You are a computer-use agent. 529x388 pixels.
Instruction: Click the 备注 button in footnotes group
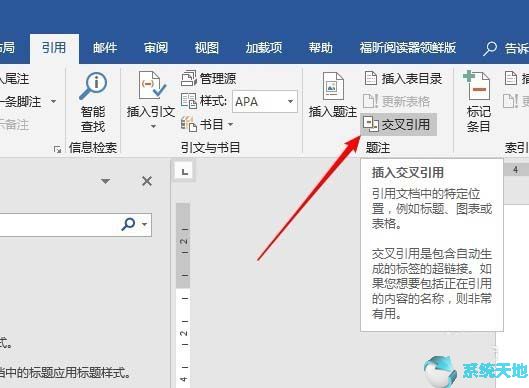coord(14,125)
